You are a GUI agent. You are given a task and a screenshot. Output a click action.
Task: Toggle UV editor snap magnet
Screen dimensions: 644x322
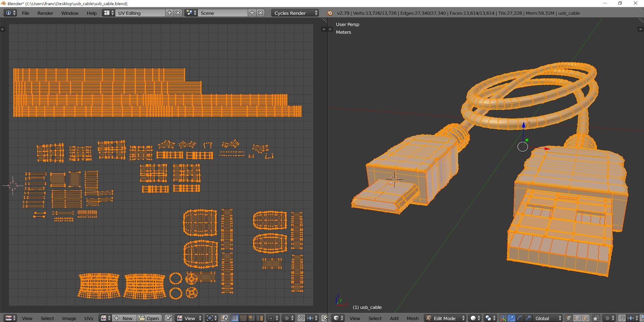tap(301, 318)
